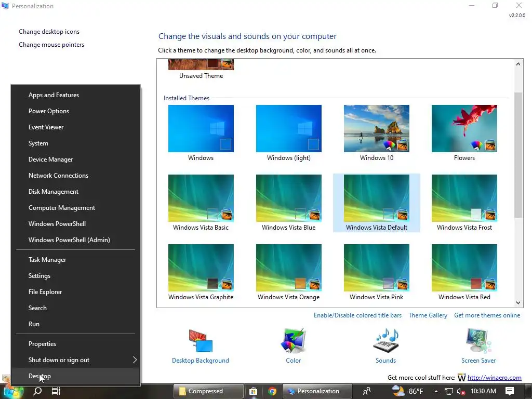Screen dimensions: 532x399
Task: Open Power Options from the menu
Action: click(x=76, y=111)
